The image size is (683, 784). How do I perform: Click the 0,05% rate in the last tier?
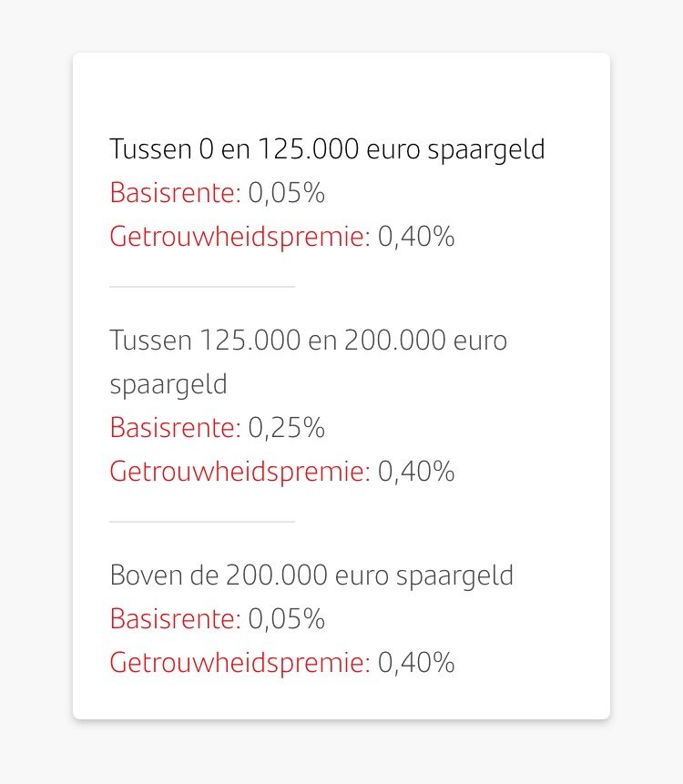pyautogui.click(x=287, y=619)
